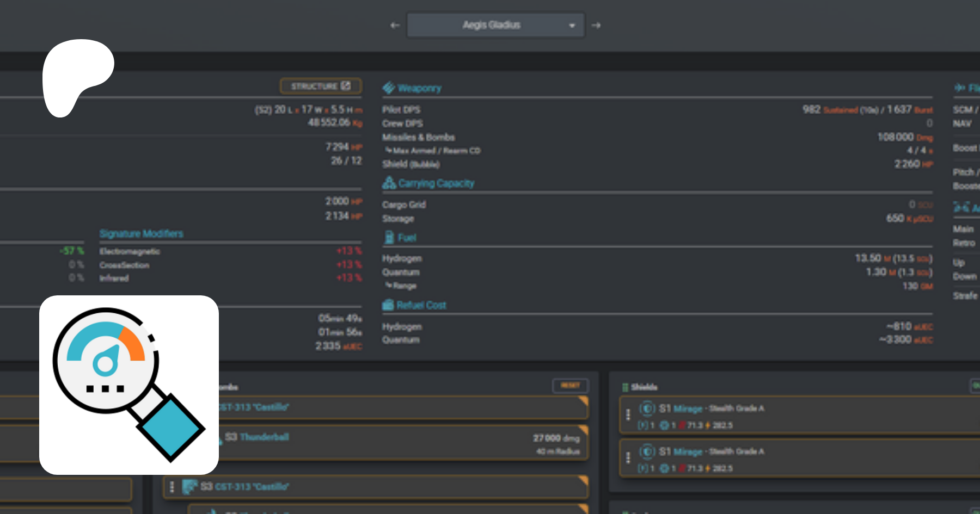
Task: Click the speedometer magnifier app logo
Action: point(129,385)
